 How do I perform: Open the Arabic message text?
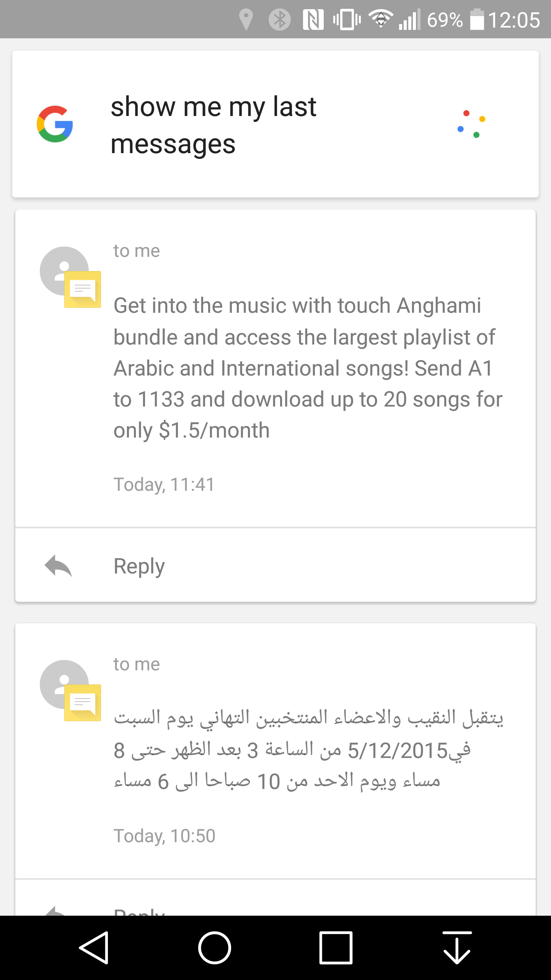308,750
